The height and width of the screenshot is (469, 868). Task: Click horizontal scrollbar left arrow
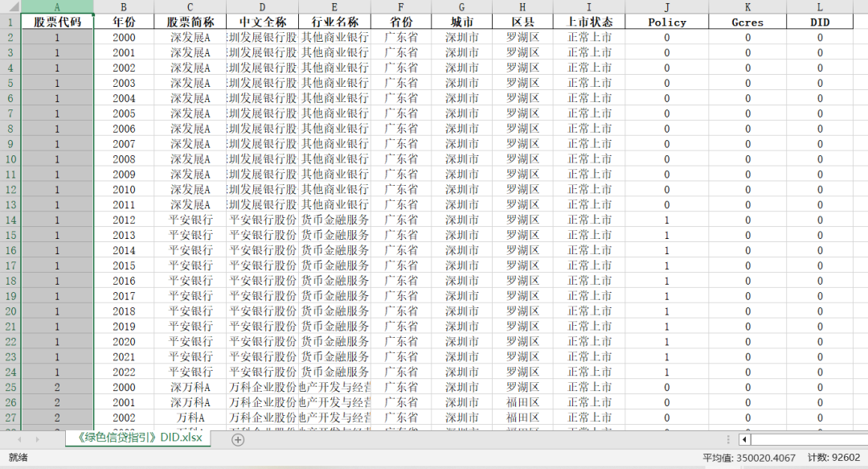(744, 439)
